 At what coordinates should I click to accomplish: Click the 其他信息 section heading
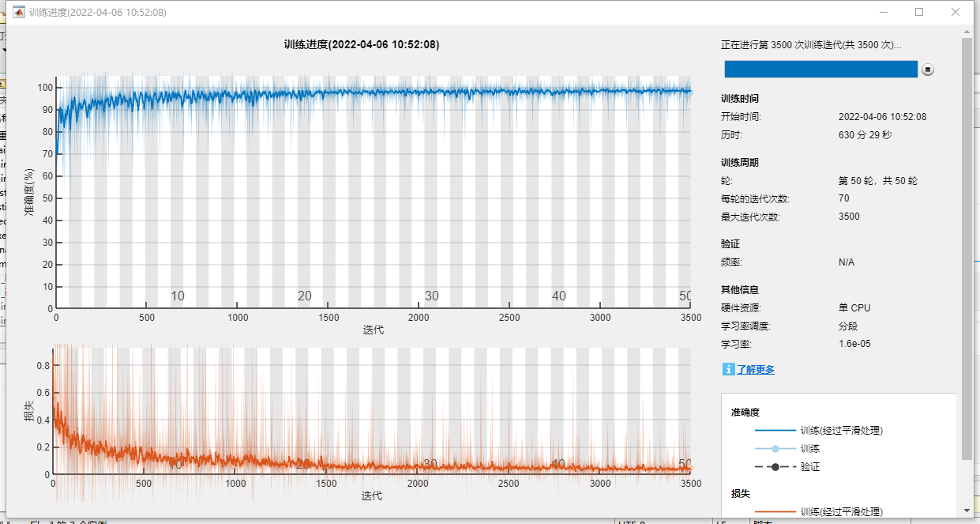point(740,290)
